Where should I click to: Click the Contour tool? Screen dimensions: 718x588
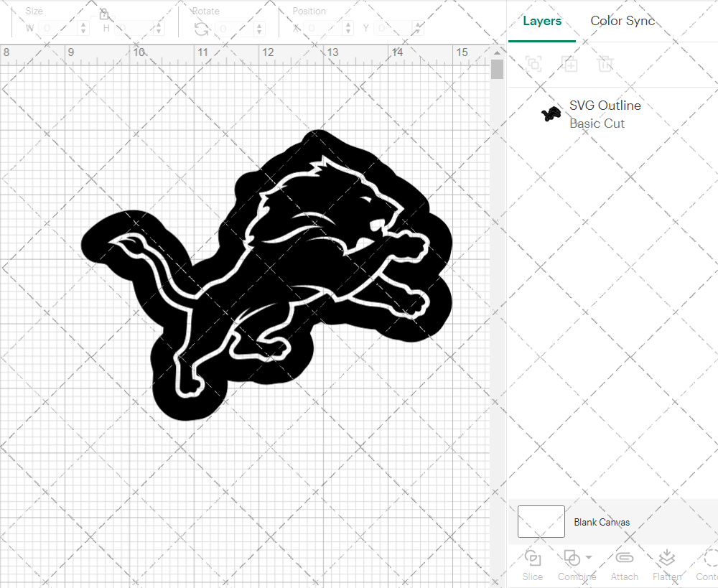coord(709,564)
